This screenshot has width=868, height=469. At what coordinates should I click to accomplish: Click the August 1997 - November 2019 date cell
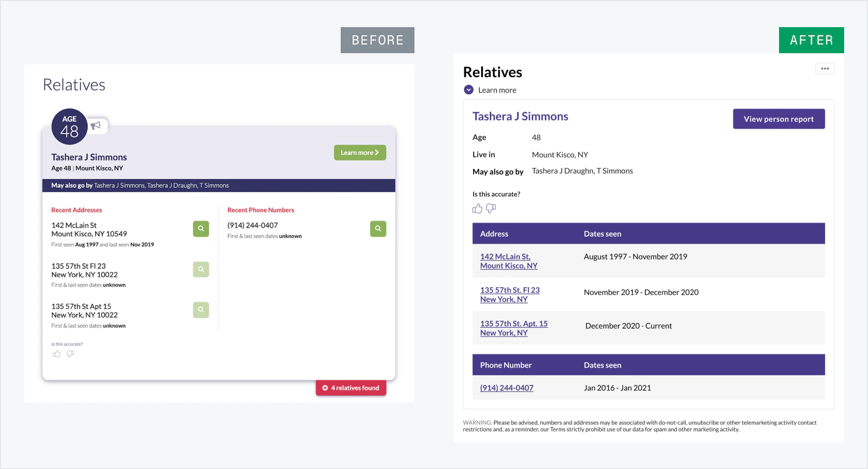(635, 257)
